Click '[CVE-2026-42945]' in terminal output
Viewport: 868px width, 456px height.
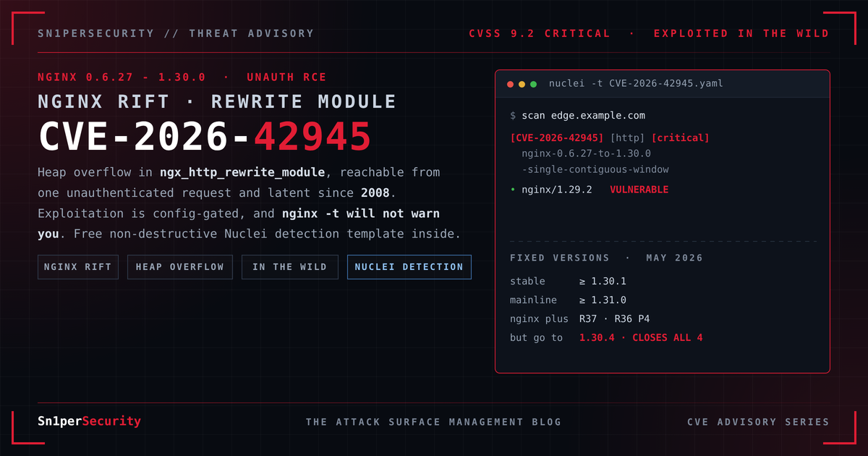tap(557, 138)
